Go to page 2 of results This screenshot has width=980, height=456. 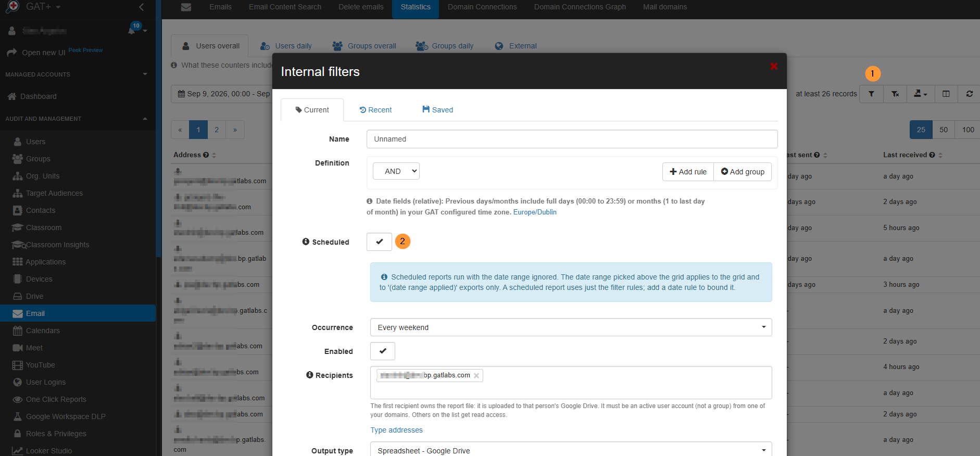point(217,130)
